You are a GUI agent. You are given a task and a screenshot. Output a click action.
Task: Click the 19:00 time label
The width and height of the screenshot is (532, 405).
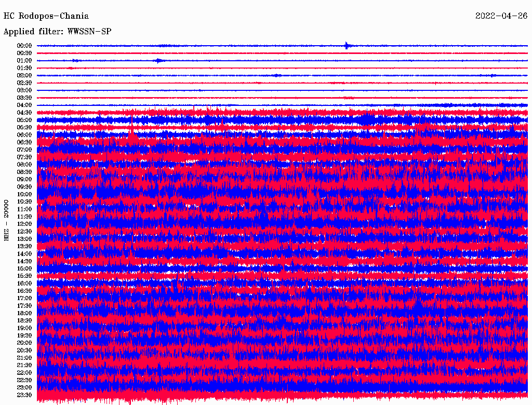24,328
